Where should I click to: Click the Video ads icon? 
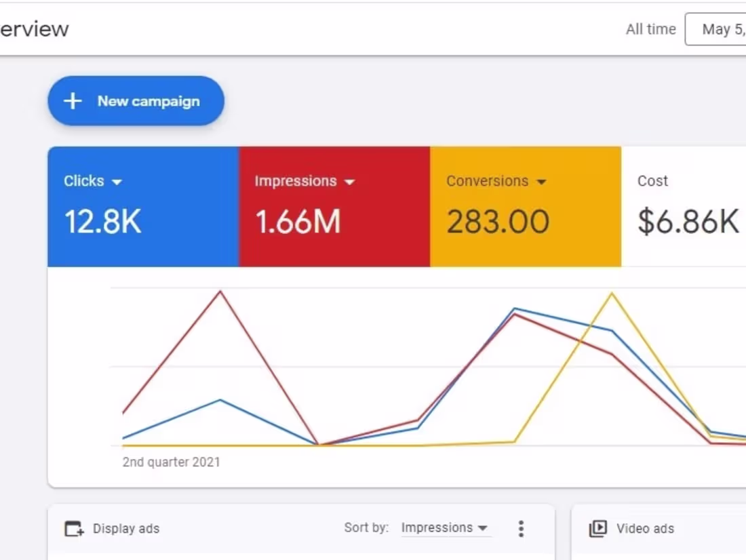pyautogui.click(x=599, y=528)
